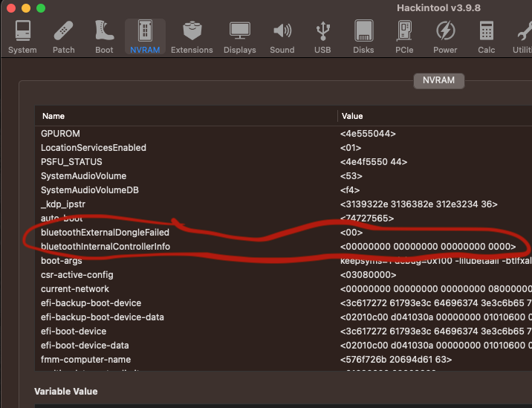Click the <53> SystemAudioVolume value
The image size is (532, 408).
coord(351,176)
